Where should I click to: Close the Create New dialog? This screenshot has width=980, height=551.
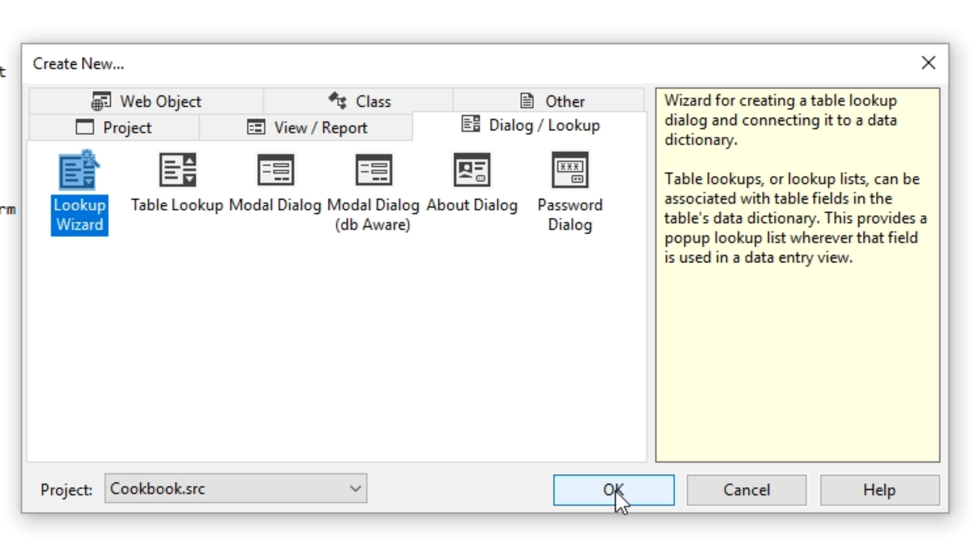[x=928, y=63]
